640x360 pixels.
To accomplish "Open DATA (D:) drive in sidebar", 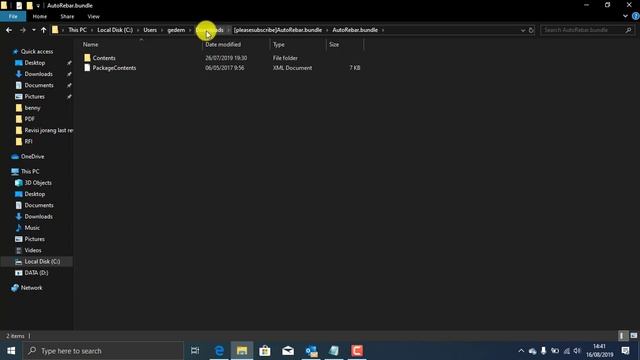I will click(x=36, y=273).
